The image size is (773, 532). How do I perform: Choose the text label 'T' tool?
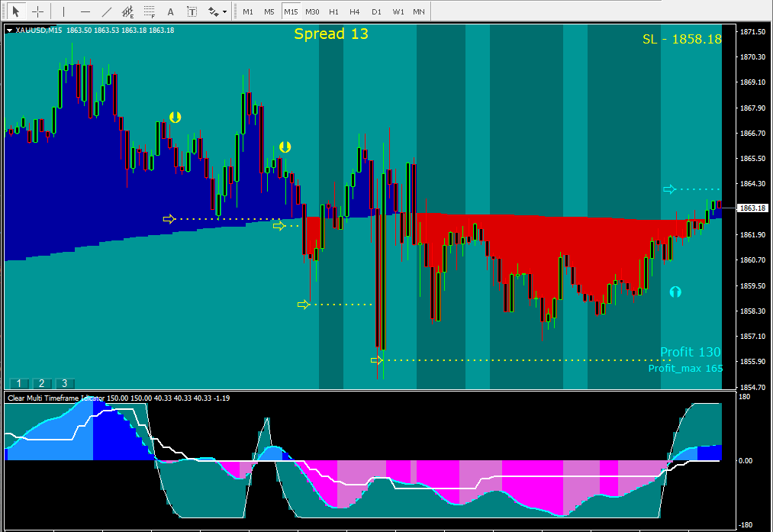(192, 11)
